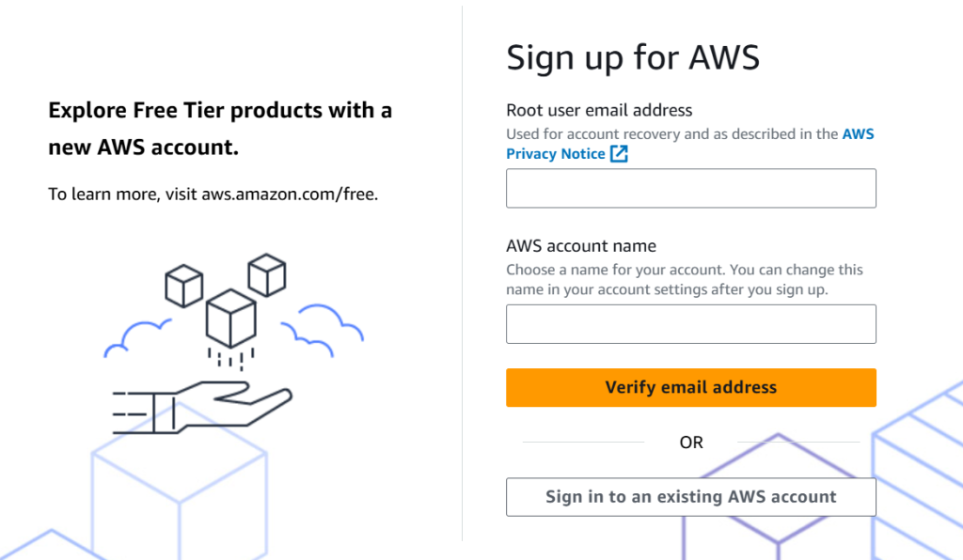This screenshot has height=560, width=963.
Task: Click the "OR" divider text
Action: [691, 443]
